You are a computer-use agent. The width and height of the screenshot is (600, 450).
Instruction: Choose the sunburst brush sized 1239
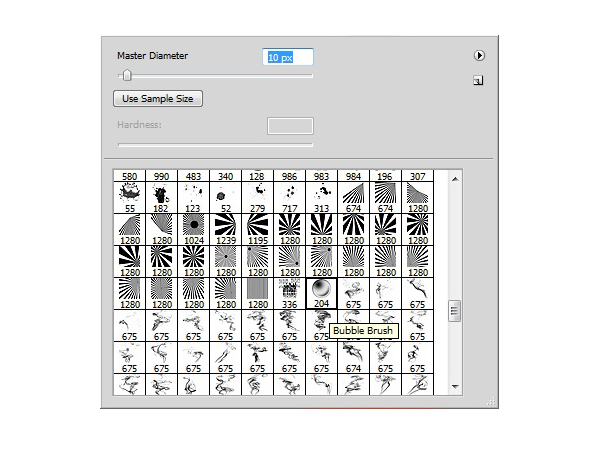(x=225, y=229)
